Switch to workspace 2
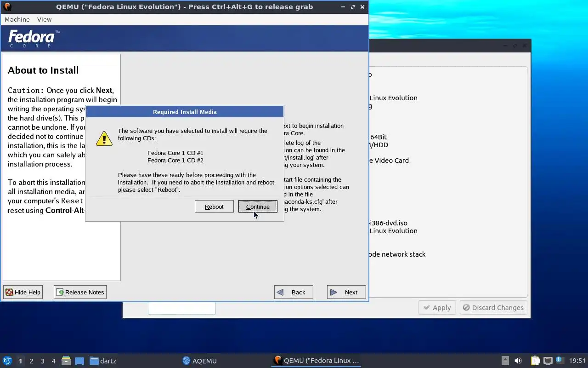The height and width of the screenshot is (368, 588). (x=31, y=361)
